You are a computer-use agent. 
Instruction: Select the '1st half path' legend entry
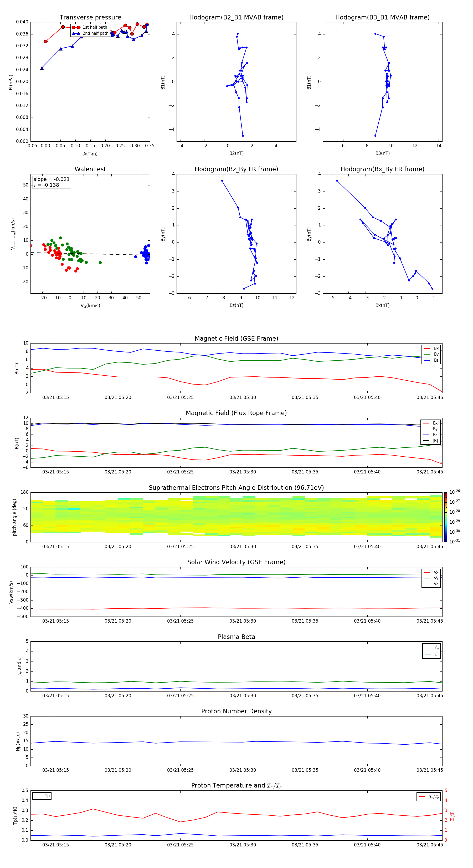tap(90, 27)
